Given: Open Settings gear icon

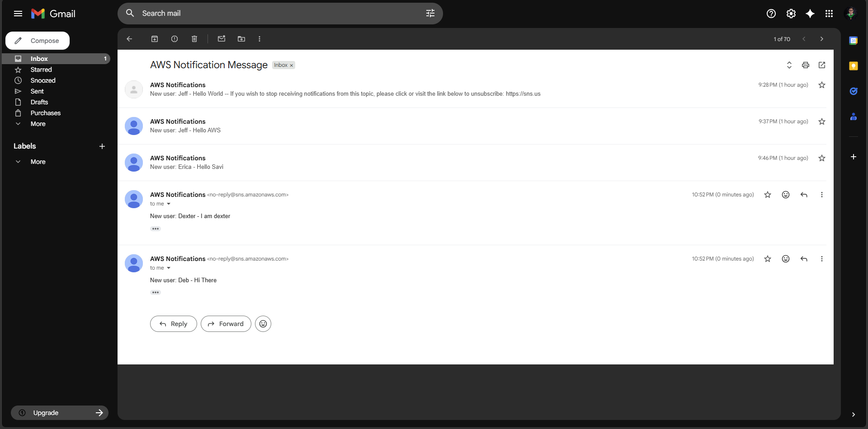Looking at the screenshot, I should (x=791, y=14).
